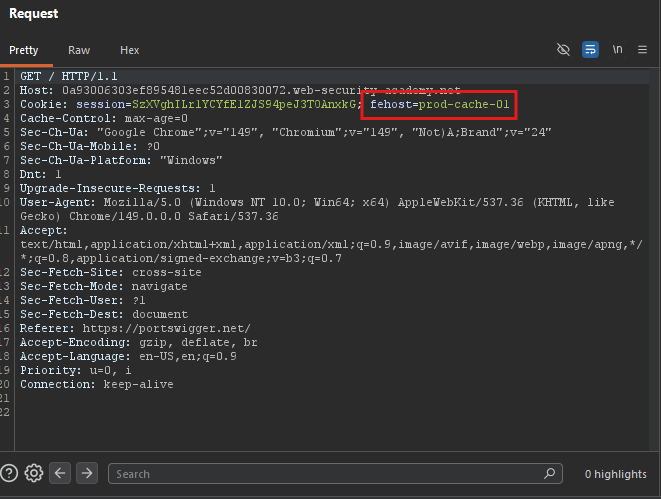Viewport: 661px width, 499px height.
Task: Toggle hide non-printable characters eye icon
Action: (x=563, y=50)
